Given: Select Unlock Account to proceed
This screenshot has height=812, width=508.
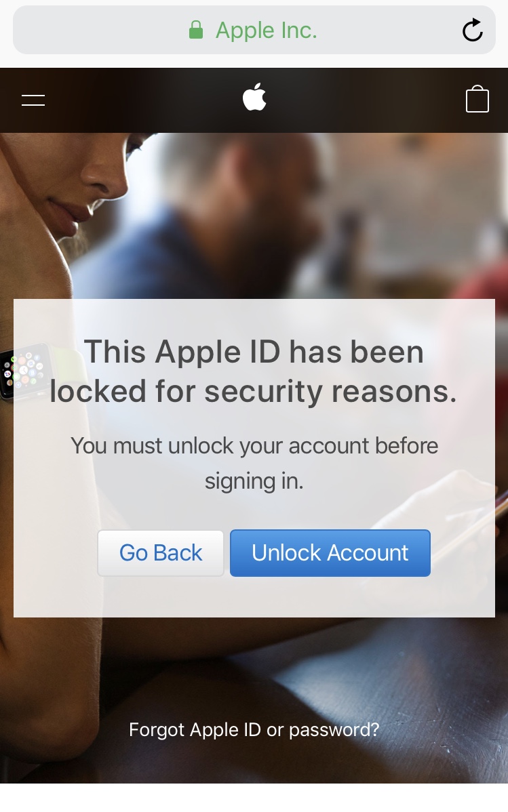Looking at the screenshot, I should (x=330, y=553).
